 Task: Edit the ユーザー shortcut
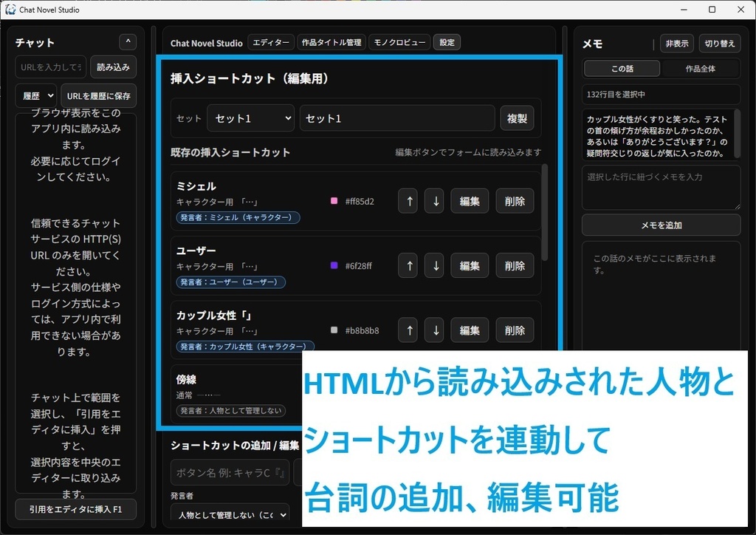(470, 265)
